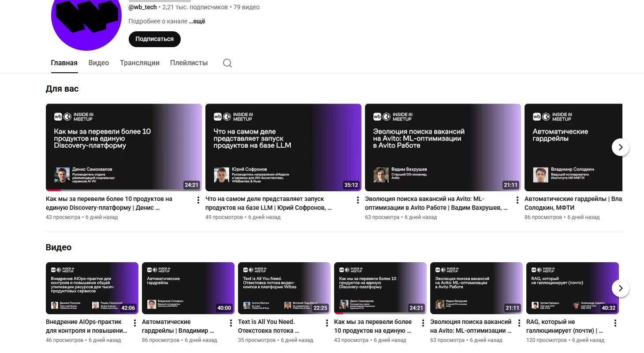
Task: Play Автоматические гардрейлы thumbnail in Видео section
Action: 188,288
